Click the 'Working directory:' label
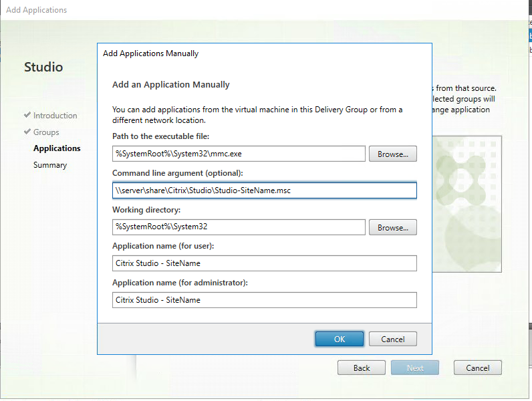The height and width of the screenshot is (401, 532). [x=146, y=210]
